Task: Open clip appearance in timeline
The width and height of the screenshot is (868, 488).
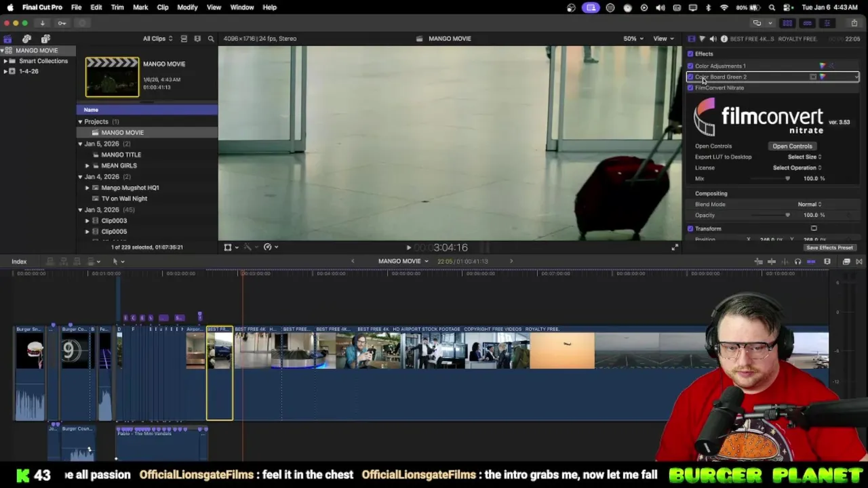Action: coord(827,262)
